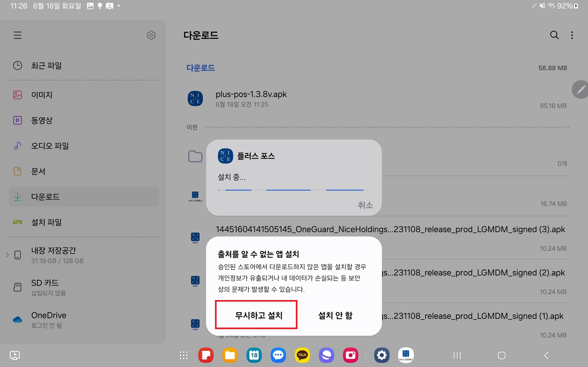Open the Settings app in taskbar
This screenshot has height=367, width=588.
tap(382, 355)
